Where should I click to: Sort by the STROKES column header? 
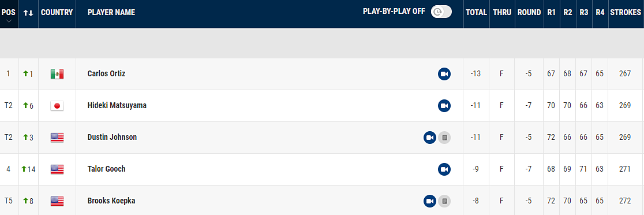click(x=626, y=12)
